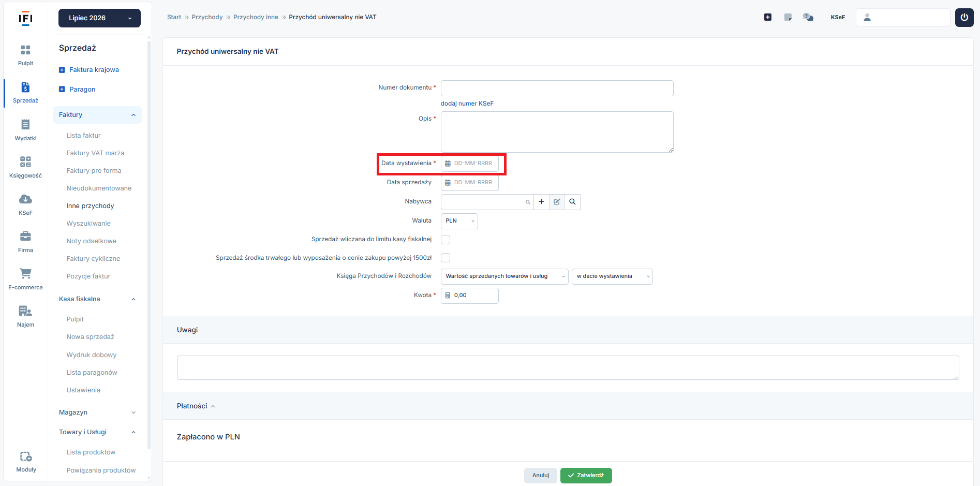
Task: Collapse the Płatności section
Action: (x=196, y=406)
